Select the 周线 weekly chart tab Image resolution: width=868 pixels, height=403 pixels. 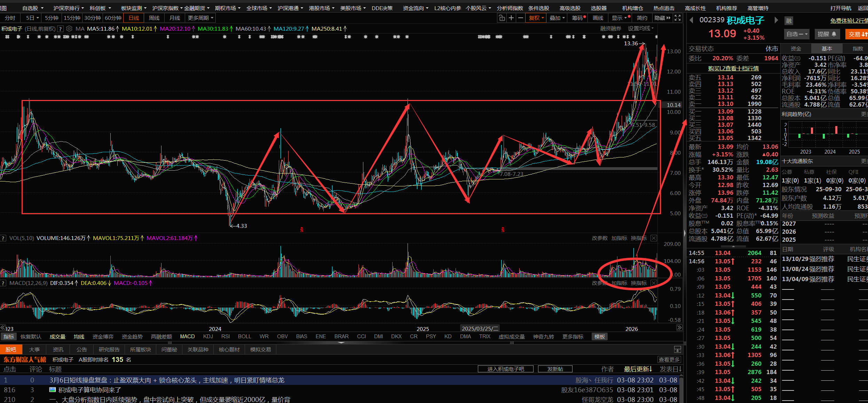click(154, 18)
